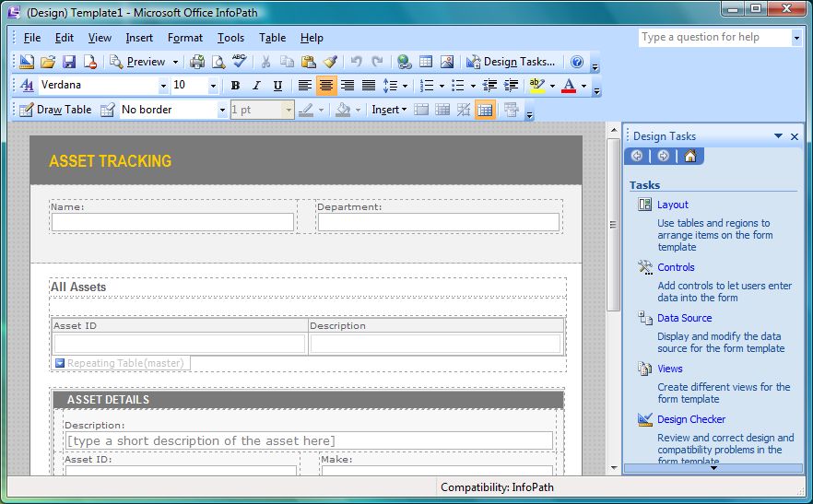Click the Increase Indent icon
The width and height of the screenshot is (813, 504).
(x=511, y=85)
